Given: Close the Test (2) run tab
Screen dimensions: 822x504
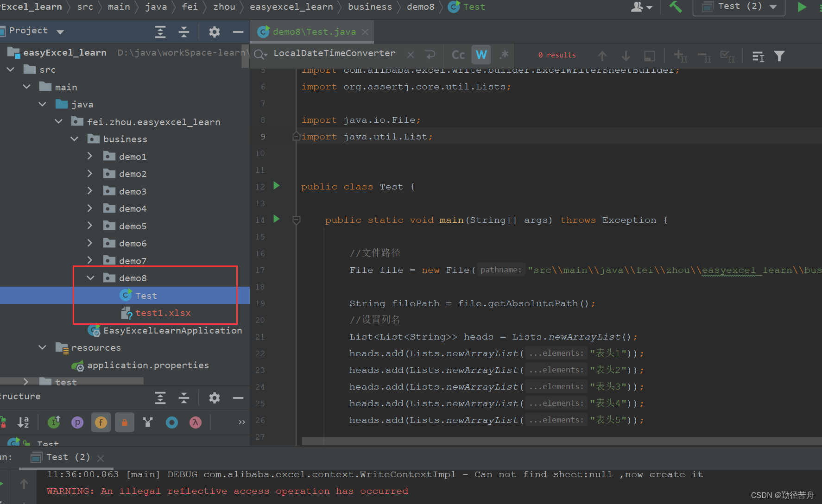Looking at the screenshot, I should pos(101,458).
